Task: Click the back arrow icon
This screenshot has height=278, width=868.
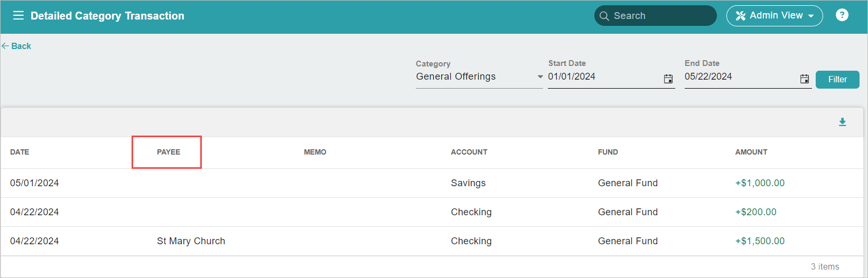Action: click(5, 46)
